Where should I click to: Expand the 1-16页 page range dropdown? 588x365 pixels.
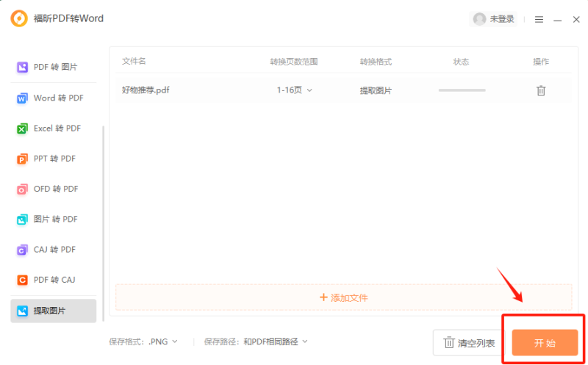coord(295,90)
